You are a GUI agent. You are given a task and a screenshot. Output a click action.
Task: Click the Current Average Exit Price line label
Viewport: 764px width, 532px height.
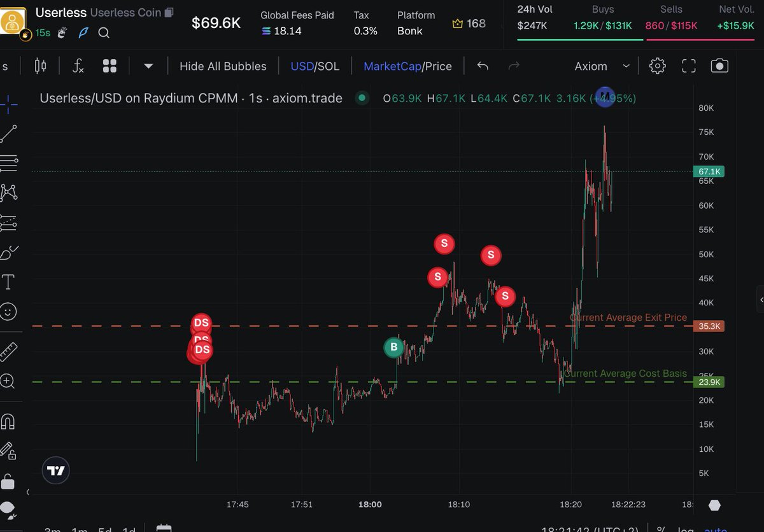[x=628, y=318]
